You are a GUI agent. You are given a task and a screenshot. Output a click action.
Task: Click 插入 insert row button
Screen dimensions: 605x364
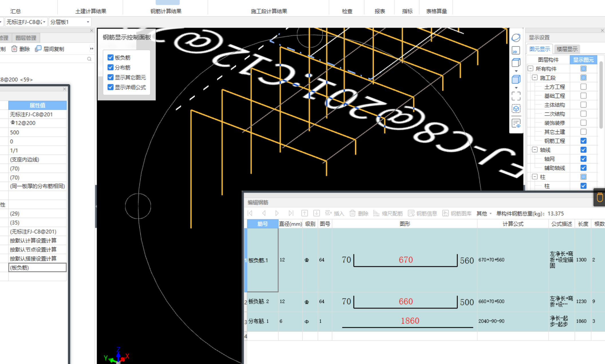pos(334,213)
